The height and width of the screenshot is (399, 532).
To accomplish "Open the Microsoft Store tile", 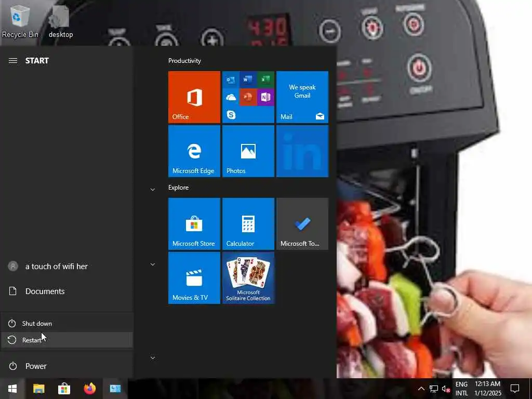I will 194,224.
